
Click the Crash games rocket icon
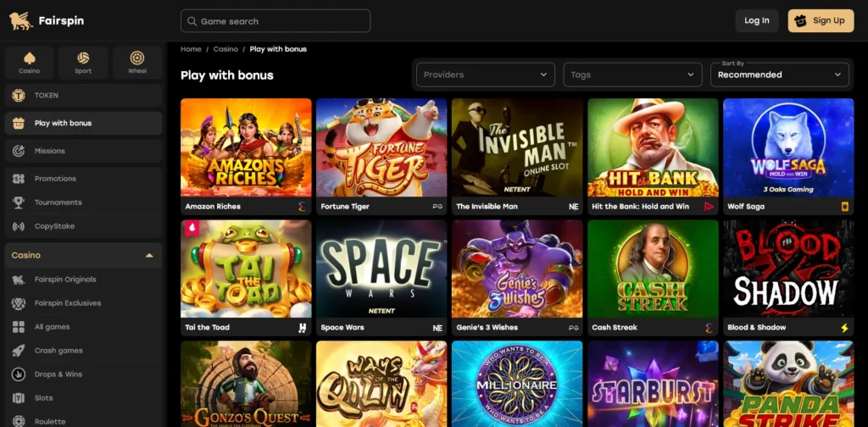[x=19, y=351]
